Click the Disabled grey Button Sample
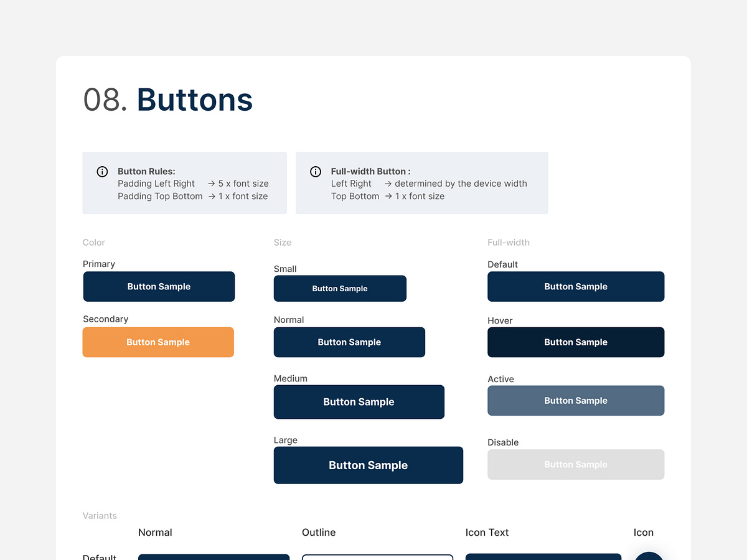The height and width of the screenshot is (560, 747). [575, 464]
